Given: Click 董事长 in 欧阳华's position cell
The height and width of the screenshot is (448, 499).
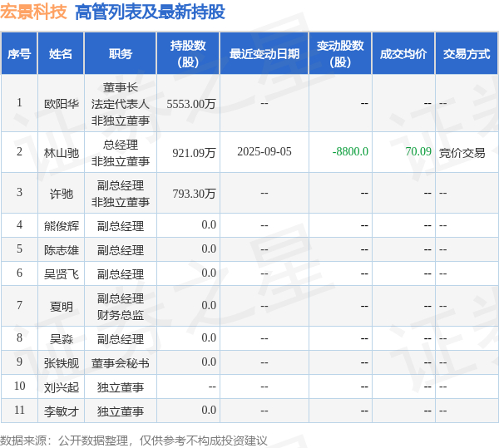Looking at the screenshot, I should pyautogui.click(x=121, y=87).
